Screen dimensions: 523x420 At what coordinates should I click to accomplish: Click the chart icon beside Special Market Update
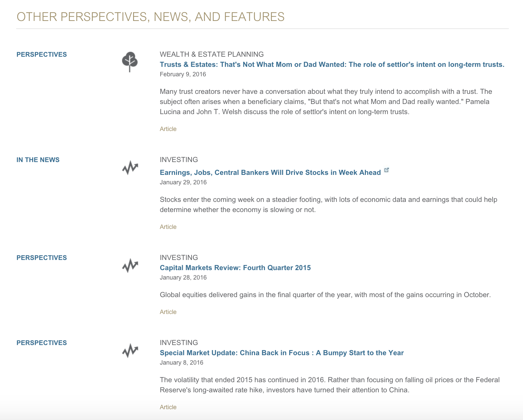coord(130,350)
